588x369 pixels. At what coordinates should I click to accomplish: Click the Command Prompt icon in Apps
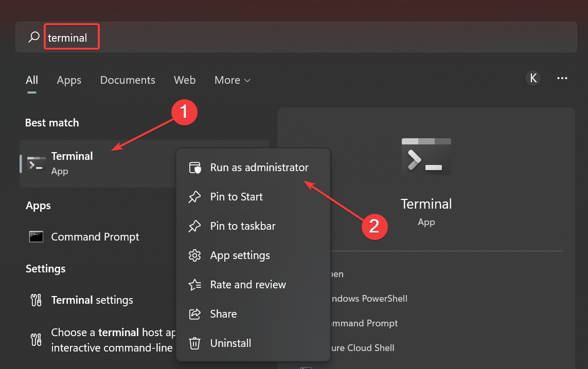coord(37,237)
